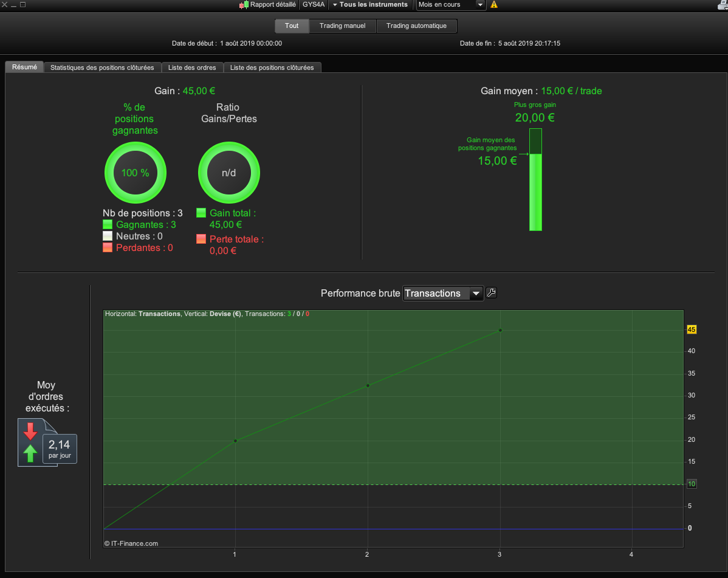Open the Liste des ordres tab
Image resolution: width=728 pixels, height=578 pixels.
click(x=193, y=67)
